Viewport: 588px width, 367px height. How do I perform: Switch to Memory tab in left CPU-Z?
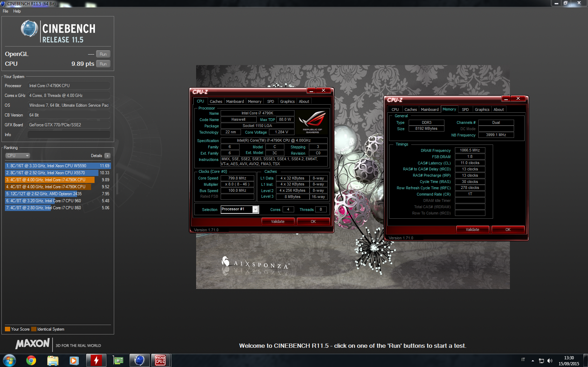coord(255,101)
